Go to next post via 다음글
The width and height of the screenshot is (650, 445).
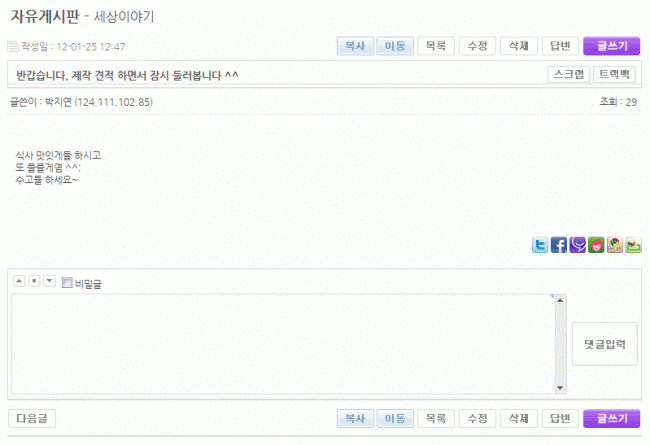point(32,418)
